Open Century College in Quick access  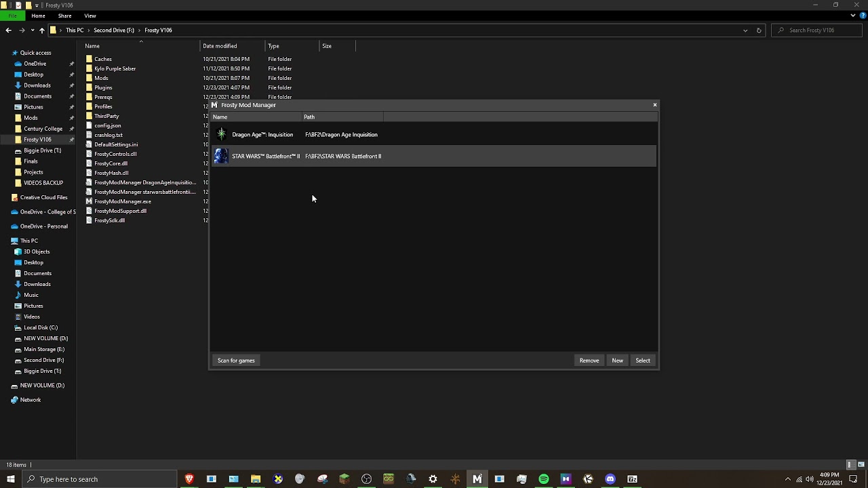tap(43, 129)
